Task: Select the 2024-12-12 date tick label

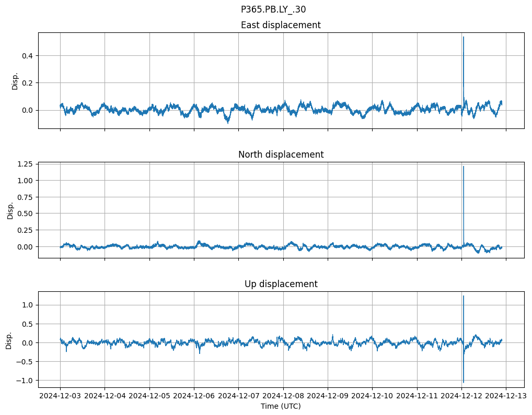Action: tap(461, 396)
